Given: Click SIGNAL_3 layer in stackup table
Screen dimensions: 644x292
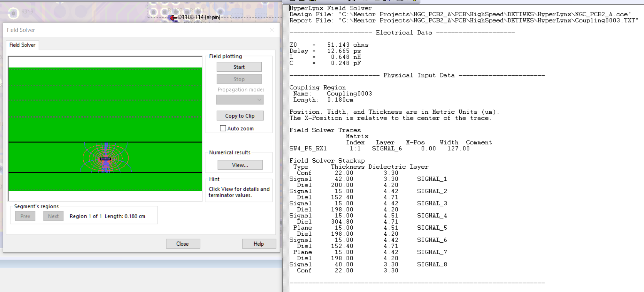Looking at the screenshot, I should [432, 204].
